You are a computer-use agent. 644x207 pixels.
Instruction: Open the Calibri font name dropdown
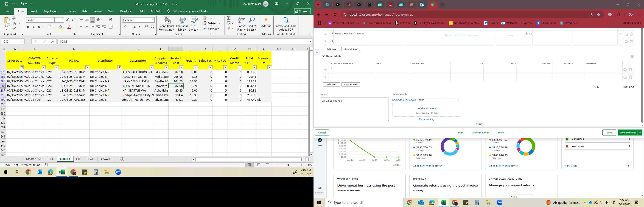[x=52, y=20]
